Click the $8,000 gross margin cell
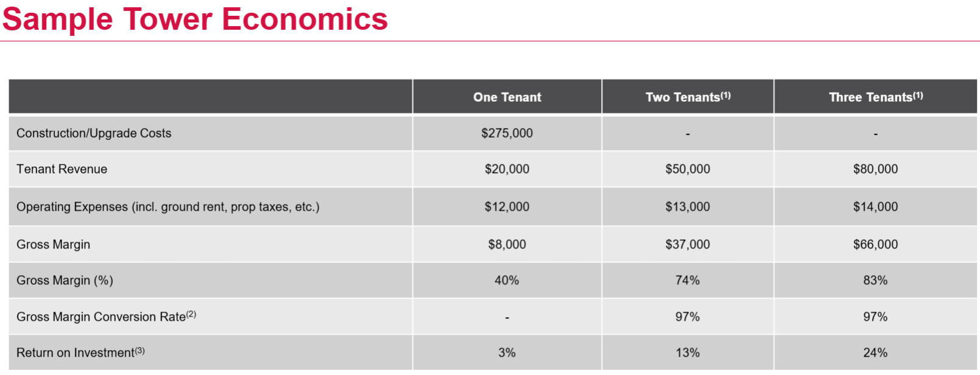Viewport: 980px width, 375px height. click(507, 245)
